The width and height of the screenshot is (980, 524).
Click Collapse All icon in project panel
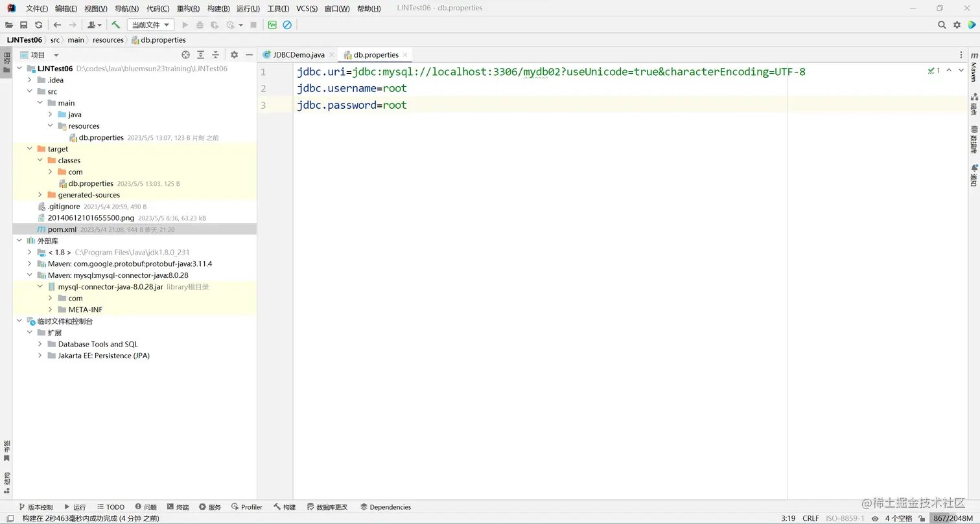216,55
